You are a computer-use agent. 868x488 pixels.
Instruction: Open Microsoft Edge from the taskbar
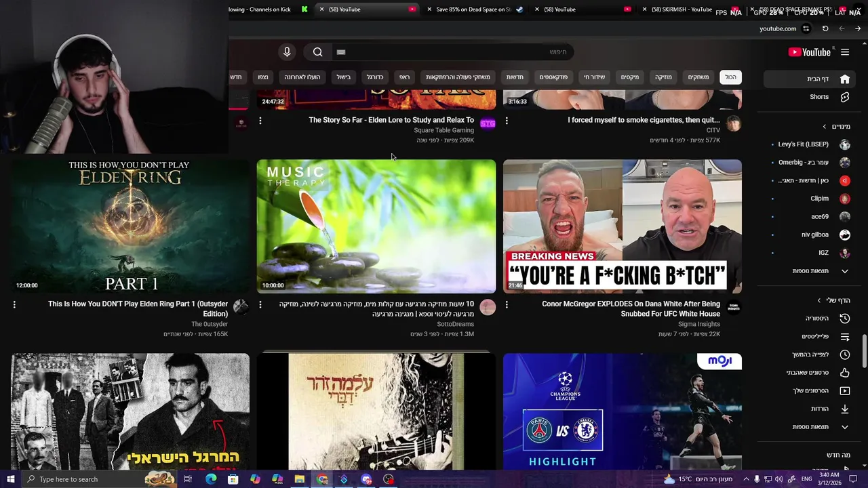click(211, 479)
